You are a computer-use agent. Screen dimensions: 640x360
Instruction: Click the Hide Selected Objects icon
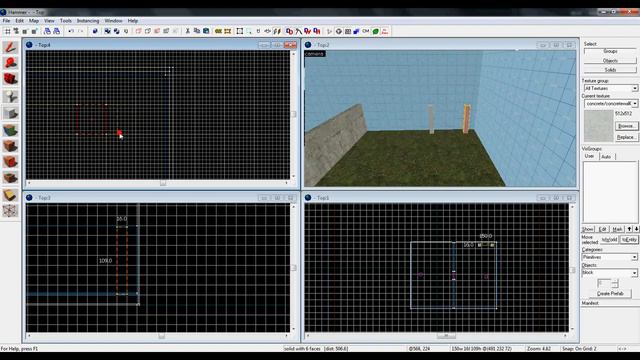[x=139, y=31]
